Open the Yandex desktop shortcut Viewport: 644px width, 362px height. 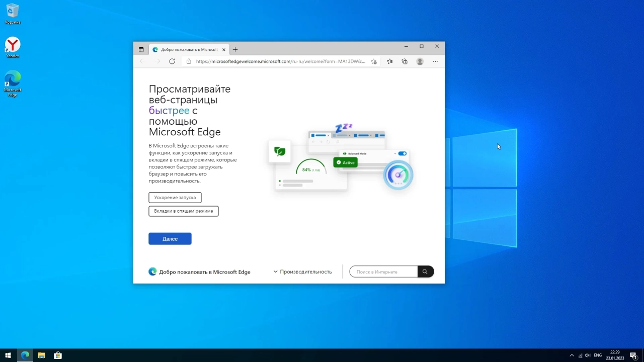point(13,47)
